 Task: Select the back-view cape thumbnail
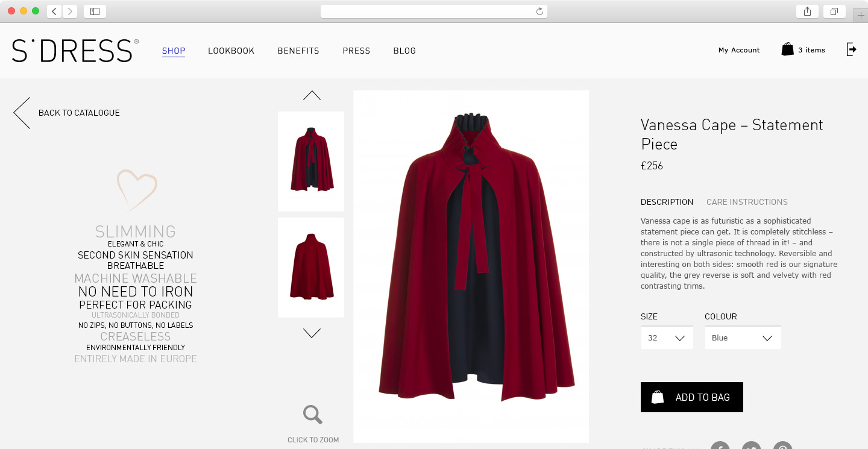311,268
